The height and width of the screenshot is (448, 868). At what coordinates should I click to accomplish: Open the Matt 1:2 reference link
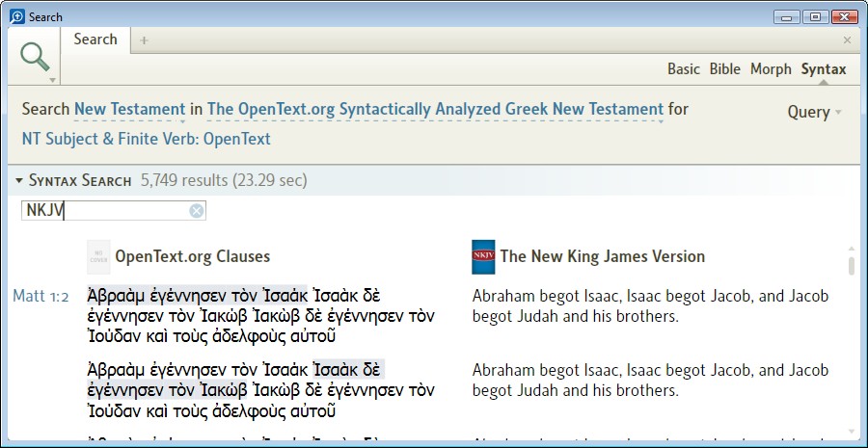41,297
